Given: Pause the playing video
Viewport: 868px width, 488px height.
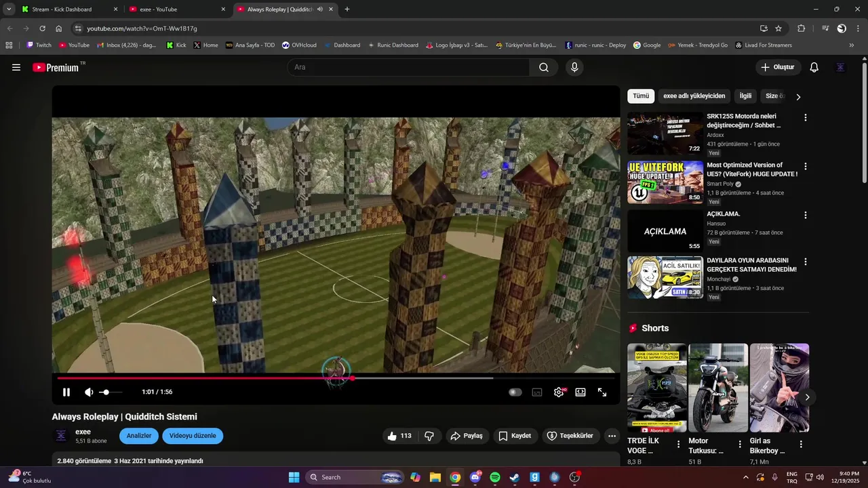Looking at the screenshot, I should 66,392.
